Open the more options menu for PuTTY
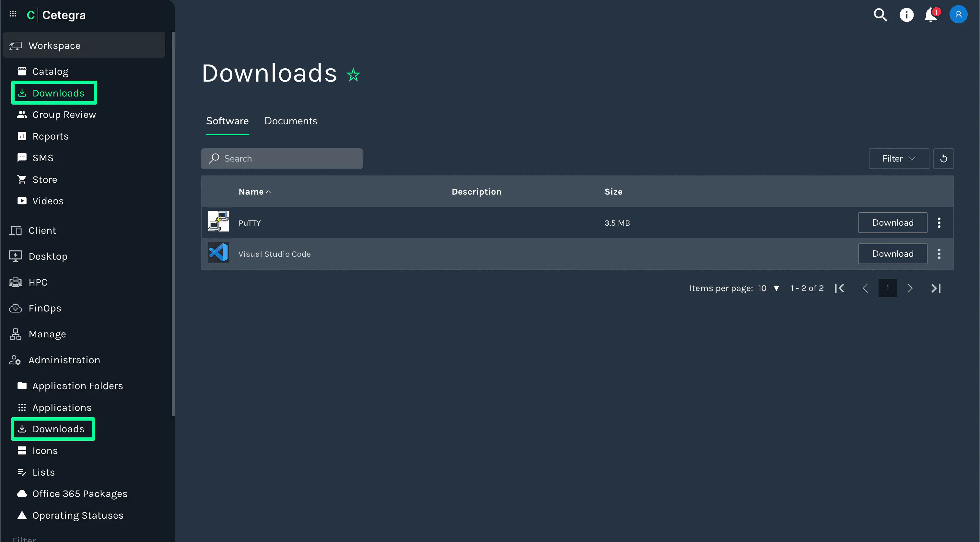Image resolution: width=980 pixels, height=542 pixels. click(x=939, y=223)
